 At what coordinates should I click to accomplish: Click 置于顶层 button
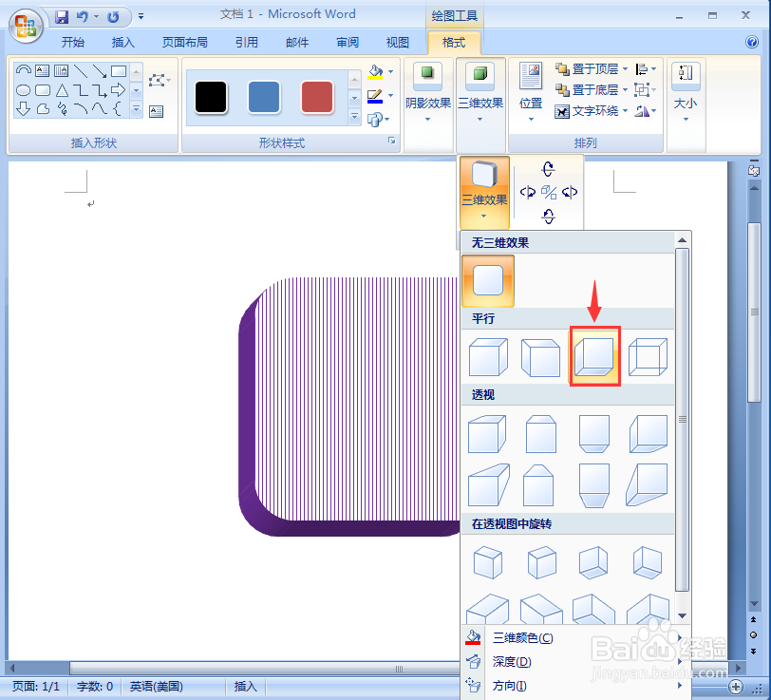[587, 69]
